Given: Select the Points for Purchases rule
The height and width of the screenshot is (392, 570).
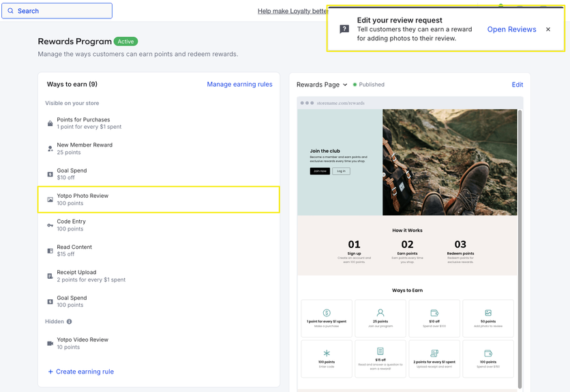Looking at the screenshot, I should tap(159, 123).
